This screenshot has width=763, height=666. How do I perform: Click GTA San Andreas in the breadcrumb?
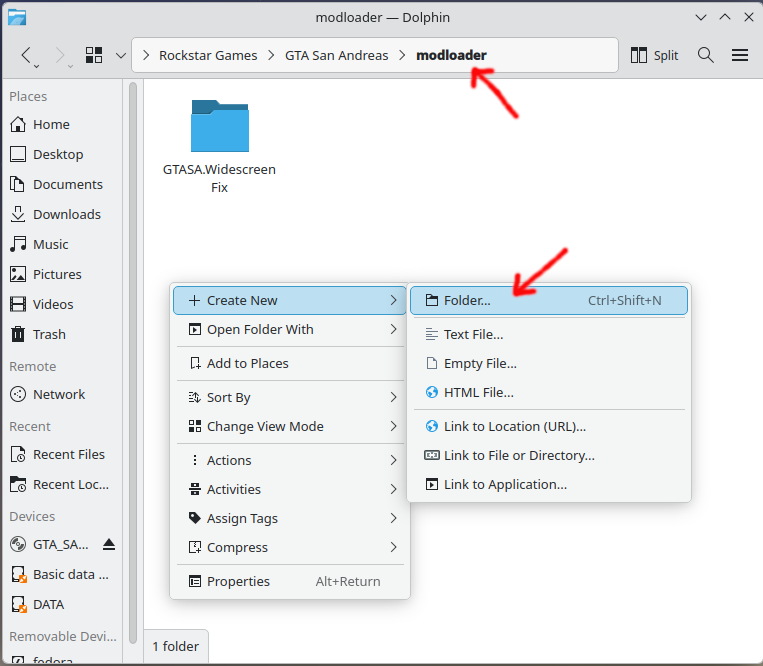(336, 55)
